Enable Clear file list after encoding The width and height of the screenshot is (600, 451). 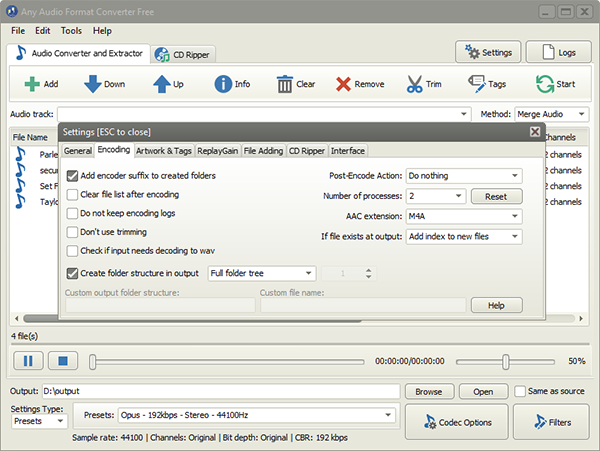click(x=72, y=194)
